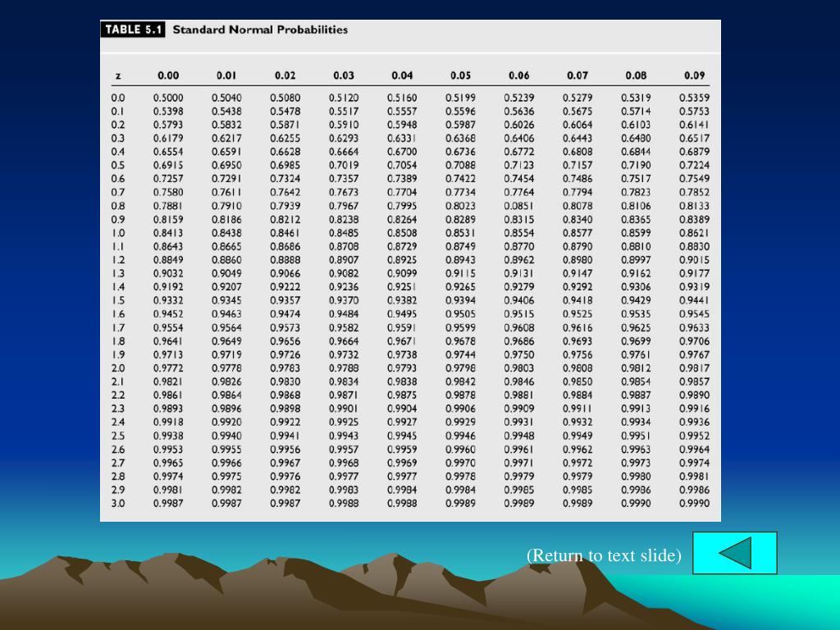Click the "Standard Normal Probabilities" title
This screenshot has width=840, height=630.
[x=260, y=30]
